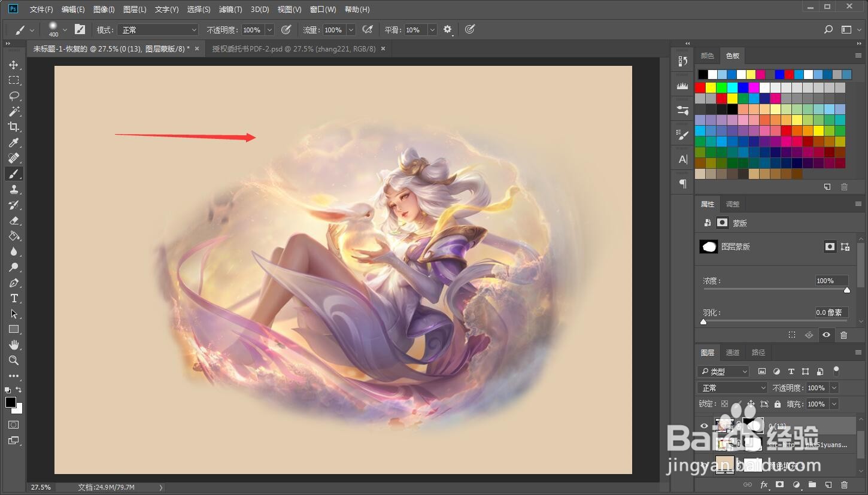868x495 pixels.
Task: Expand the flow value dropdown
Action: pyautogui.click(x=351, y=30)
